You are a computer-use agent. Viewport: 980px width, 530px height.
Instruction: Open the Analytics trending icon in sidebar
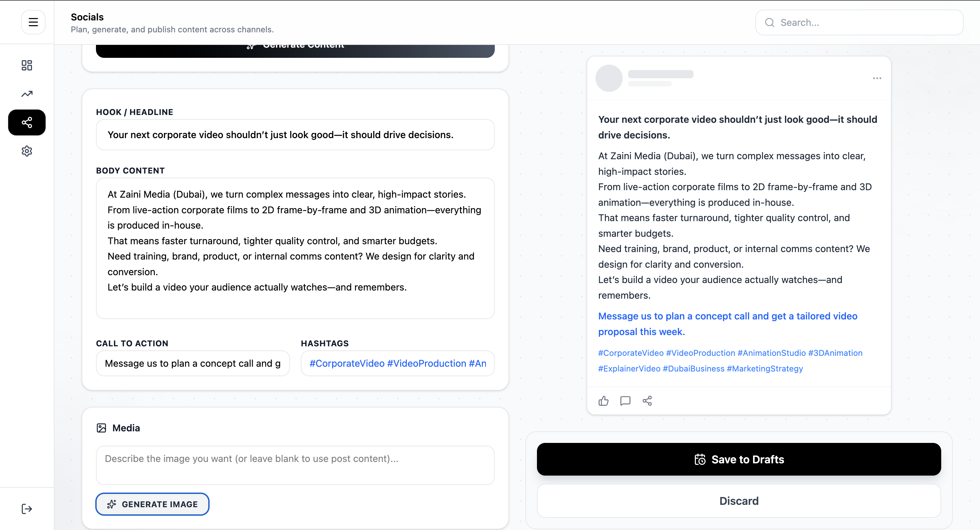pos(26,94)
